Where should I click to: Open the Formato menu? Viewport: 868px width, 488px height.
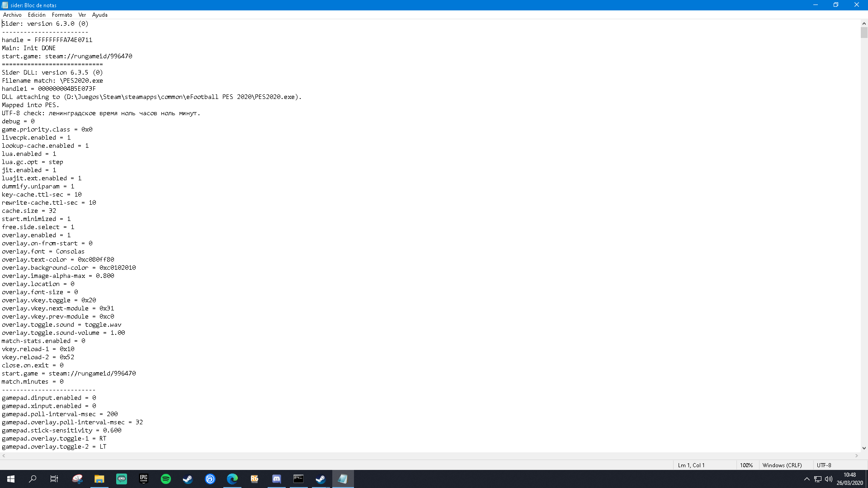(62, 15)
